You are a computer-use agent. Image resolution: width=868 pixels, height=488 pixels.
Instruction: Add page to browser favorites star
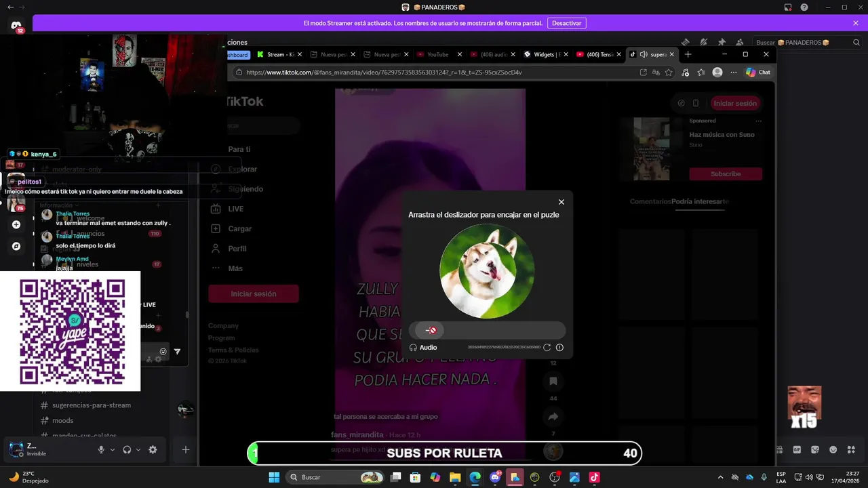coord(669,73)
